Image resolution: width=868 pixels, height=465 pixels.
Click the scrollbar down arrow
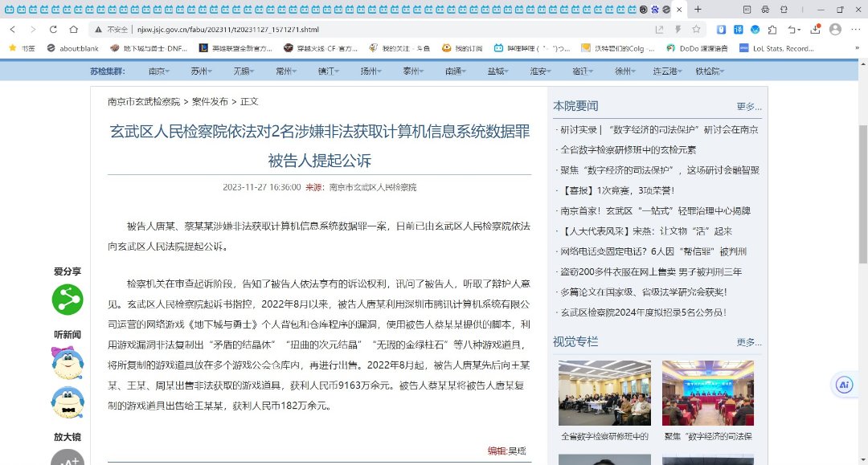pyautogui.click(x=863, y=459)
